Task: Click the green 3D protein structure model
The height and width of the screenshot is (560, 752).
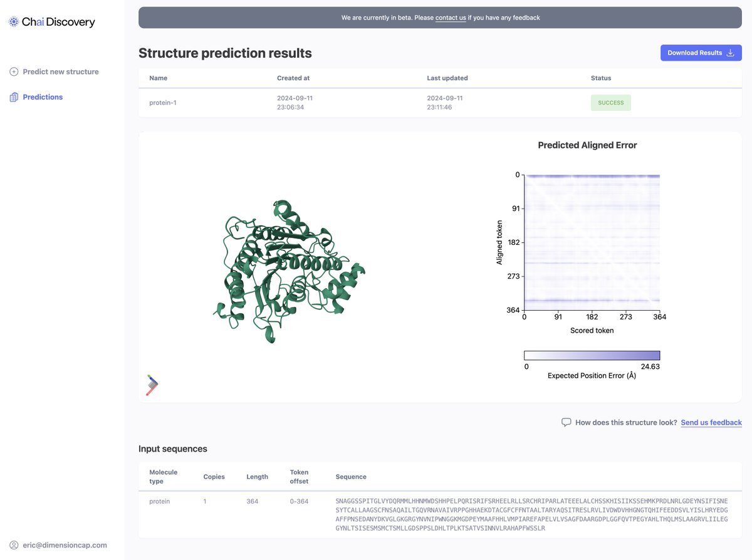Action: (288, 271)
